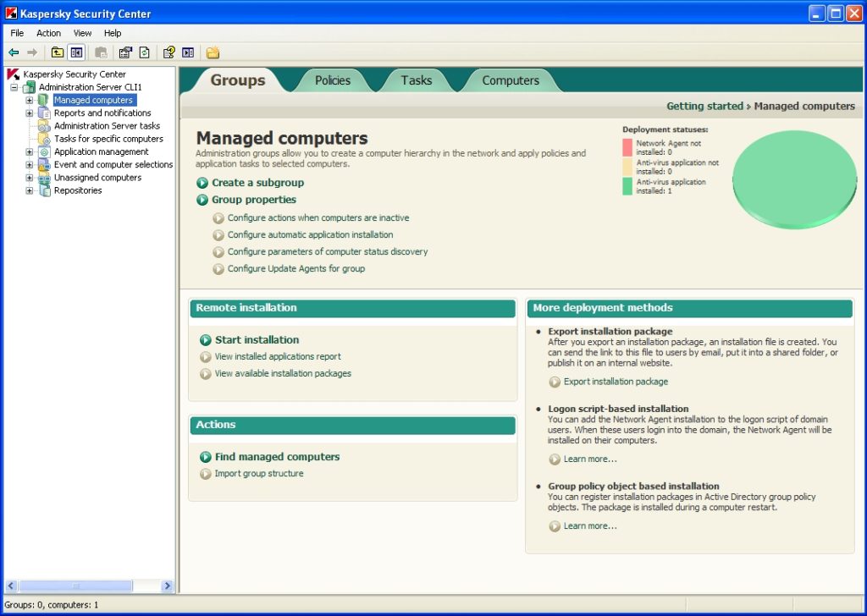Expand the Repositories node

pyautogui.click(x=30, y=190)
